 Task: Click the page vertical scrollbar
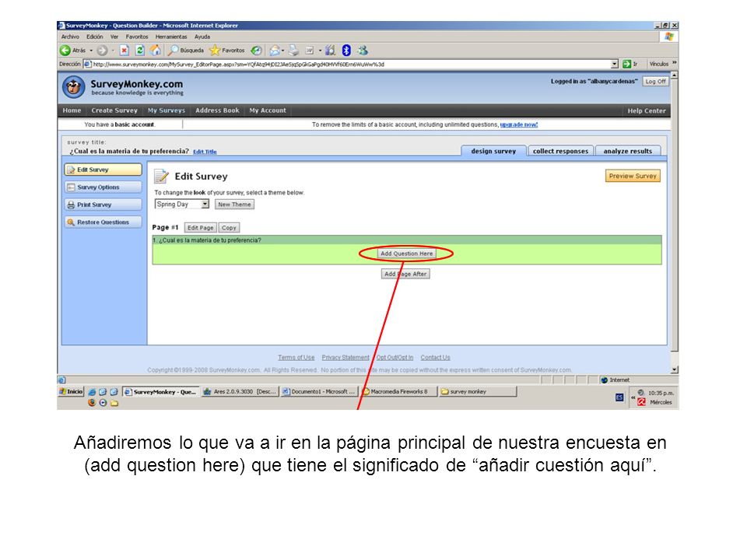point(674,222)
